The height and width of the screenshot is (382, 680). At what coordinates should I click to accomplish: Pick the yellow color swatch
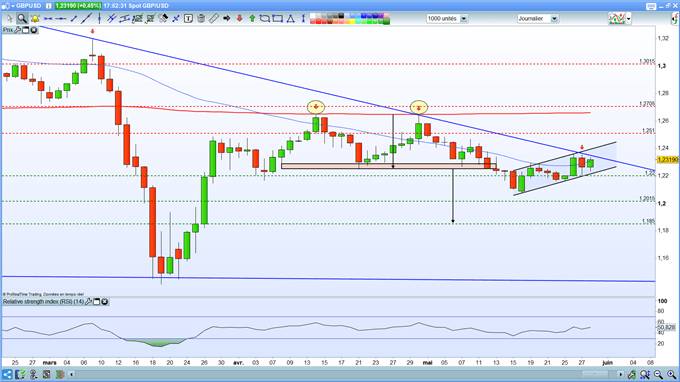pos(353,21)
